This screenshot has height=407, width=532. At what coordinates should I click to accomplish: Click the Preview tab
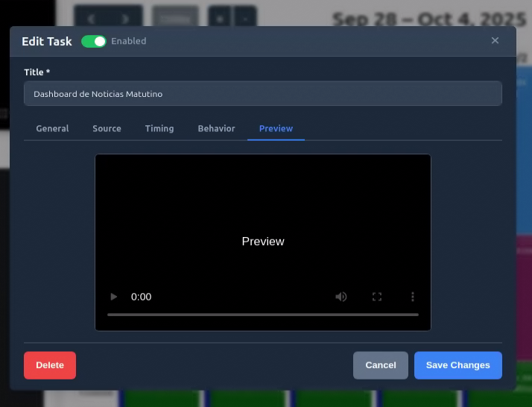click(x=276, y=128)
